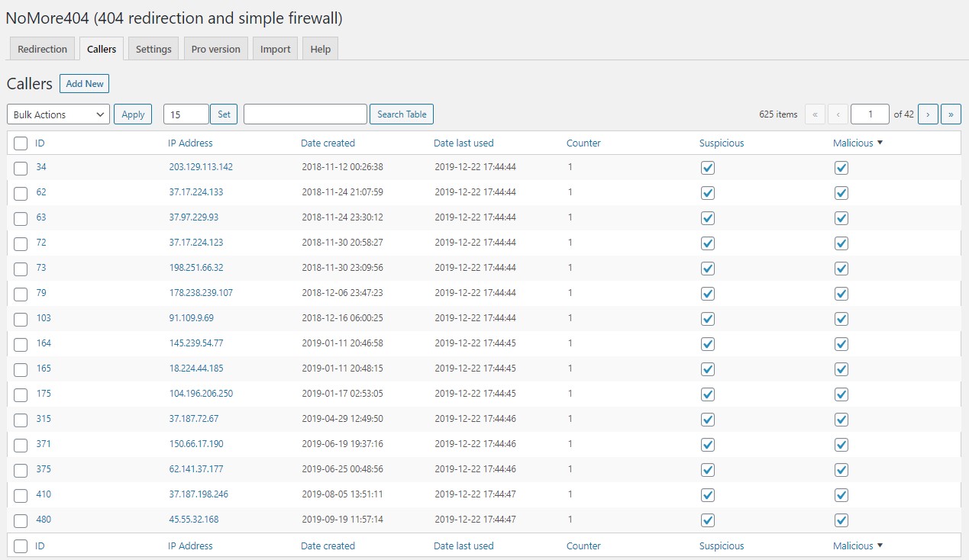
Task: Click the Add New button
Action: (85, 84)
